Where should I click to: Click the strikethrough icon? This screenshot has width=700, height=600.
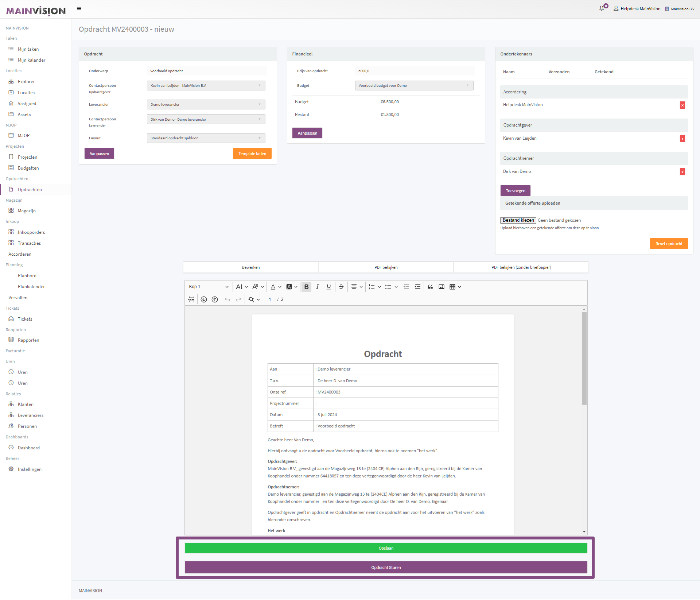pos(341,287)
